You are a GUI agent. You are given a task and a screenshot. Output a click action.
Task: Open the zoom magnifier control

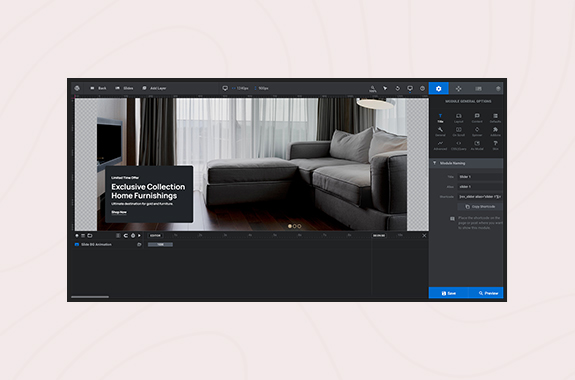[373, 88]
